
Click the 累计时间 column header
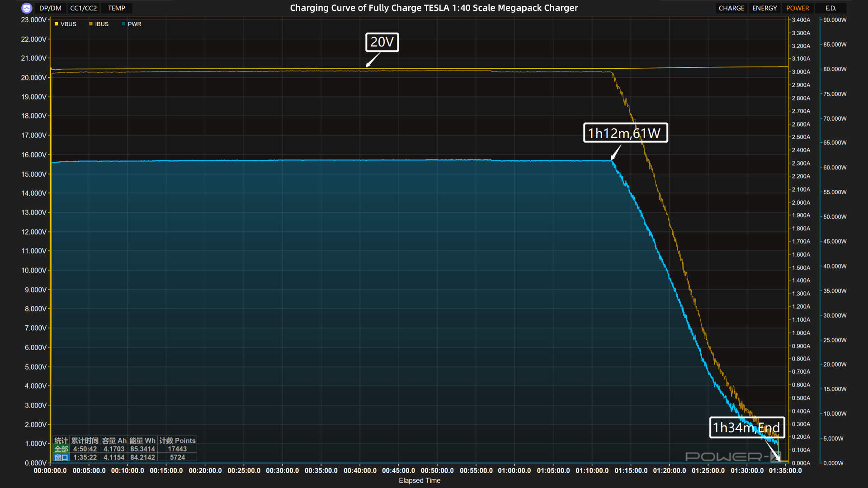(x=85, y=441)
